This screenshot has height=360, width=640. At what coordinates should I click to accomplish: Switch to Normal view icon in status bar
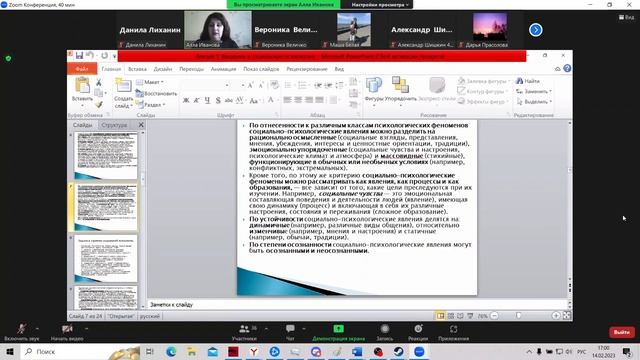[x=440, y=316]
